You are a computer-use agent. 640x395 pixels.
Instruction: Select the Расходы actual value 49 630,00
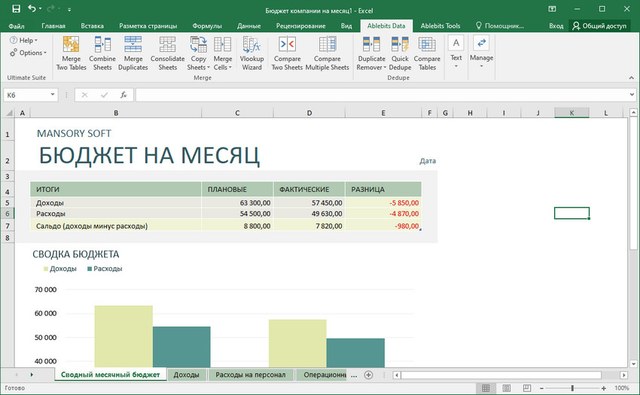coord(309,213)
